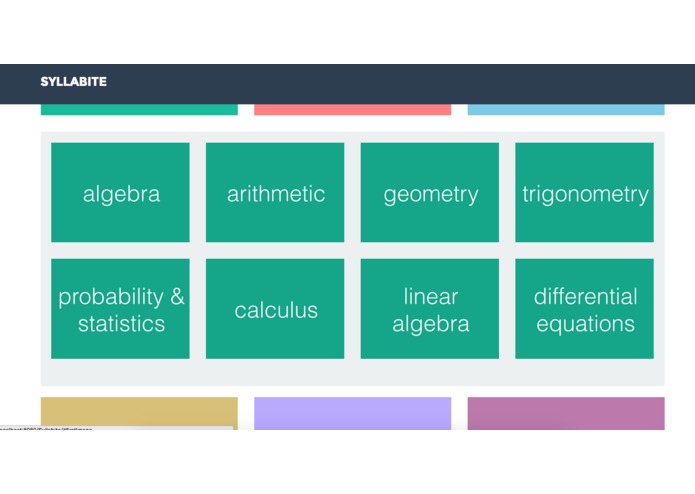Choose the linear algebra tile

pos(429,309)
